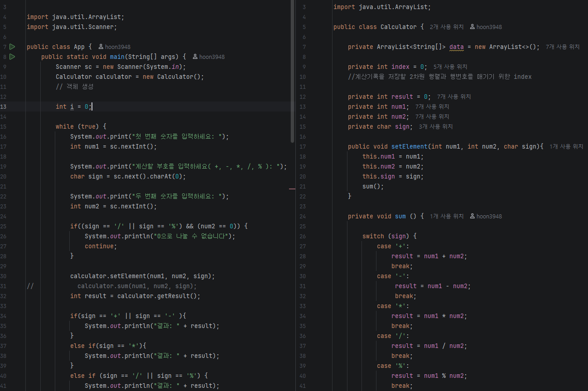Click 'calculator.setElement(num1, num2, sign);' line
This screenshot has height=391, width=588.
click(x=143, y=276)
